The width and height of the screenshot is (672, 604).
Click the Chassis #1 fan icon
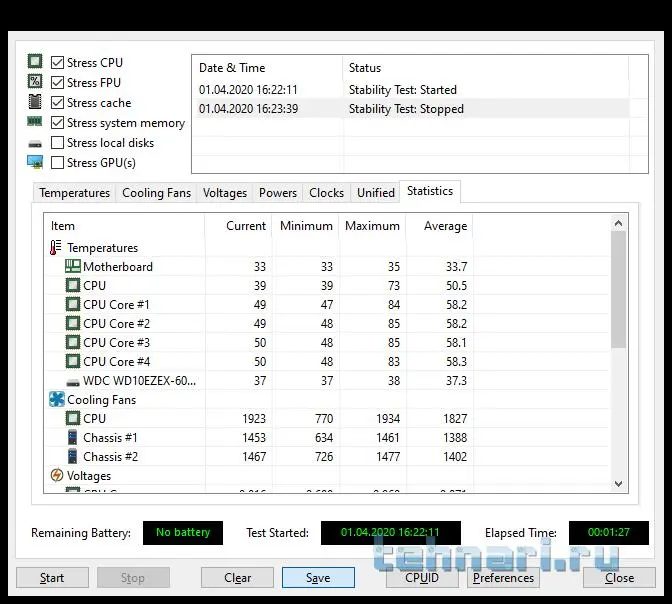pyautogui.click(x=72, y=437)
